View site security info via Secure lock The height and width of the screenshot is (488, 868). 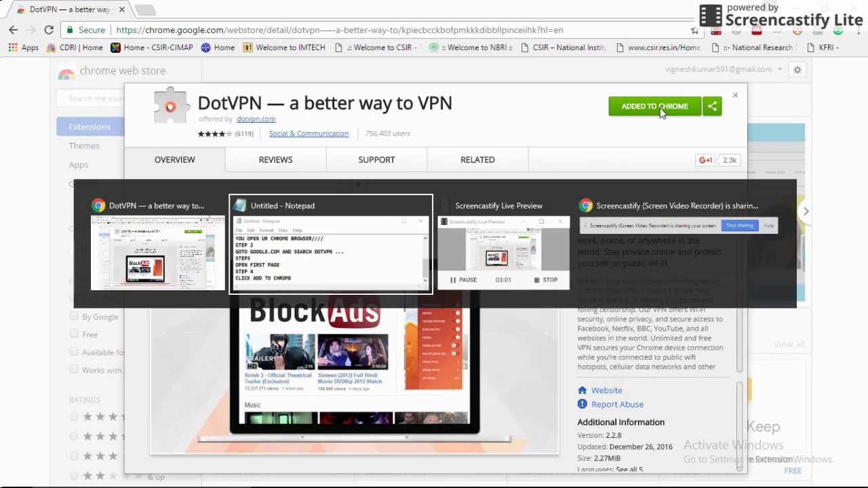[x=85, y=30]
